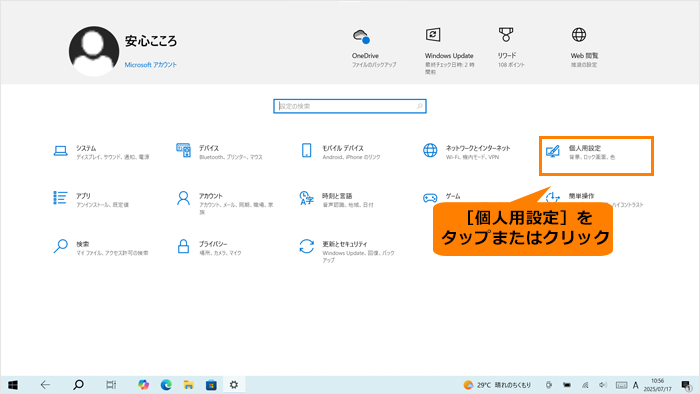Open the 更新とセキュリティ refresh icon
Screen dimensions: 700x394
coord(307,246)
